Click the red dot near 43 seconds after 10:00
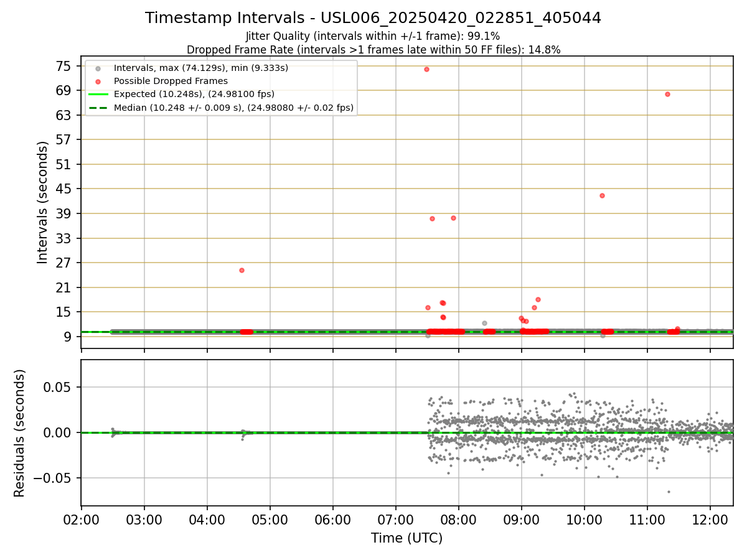The width and height of the screenshot is (747, 560). (x=602, y=195)
